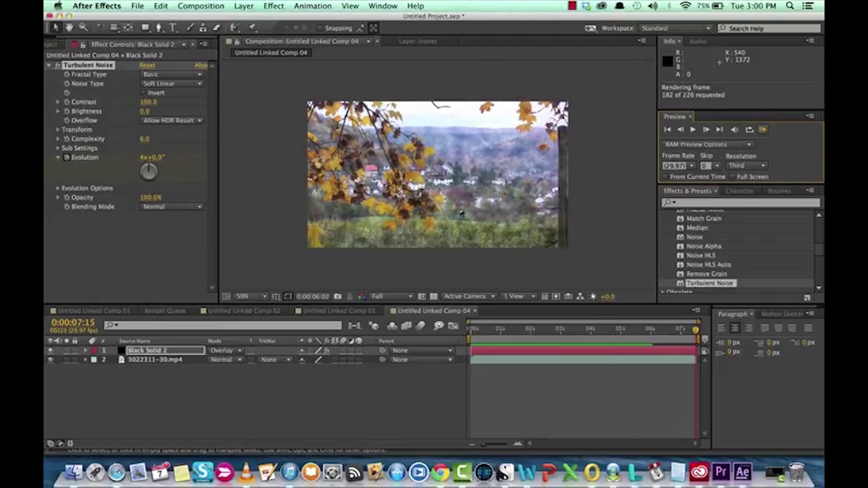
Task: Click Premiere Pro icon in the Dock
Action: click(x=721, y=472)
